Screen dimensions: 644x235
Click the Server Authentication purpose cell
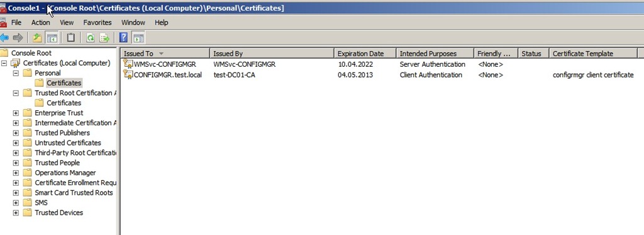[433, 64]
